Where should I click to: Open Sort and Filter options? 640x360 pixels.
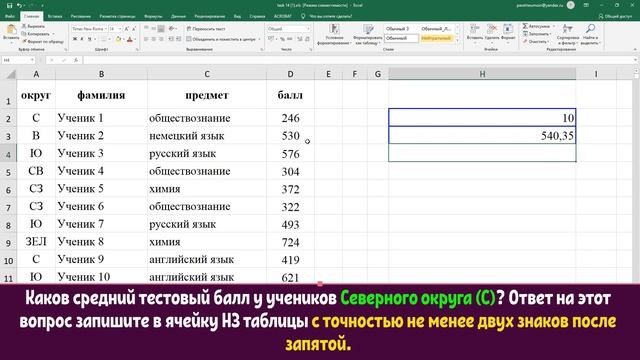pos(567,34)
